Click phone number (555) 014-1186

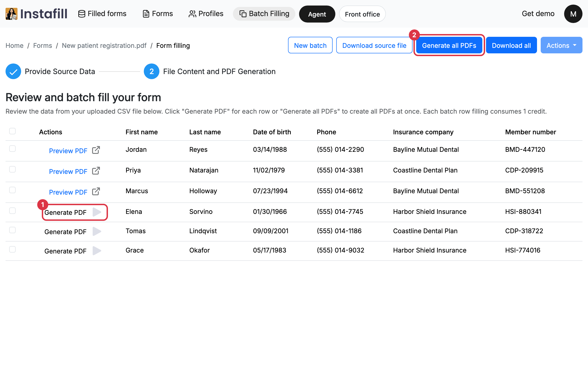pos(339,231)
